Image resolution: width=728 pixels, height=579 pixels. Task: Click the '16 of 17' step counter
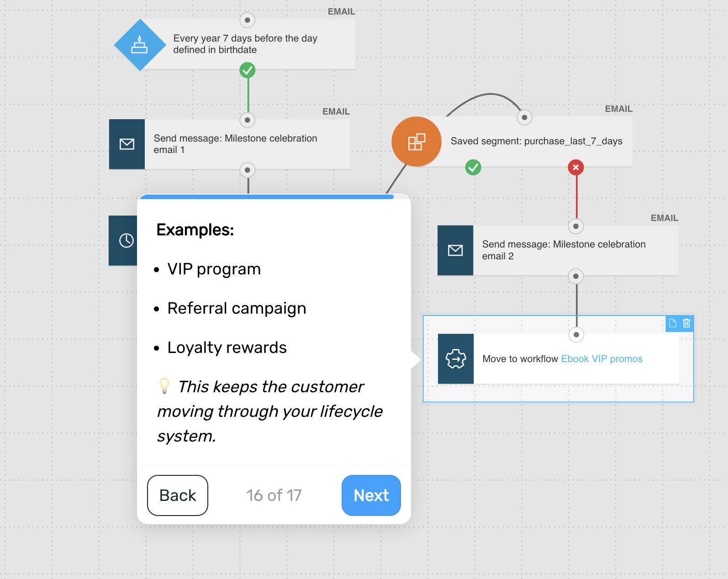pos(274,495)
